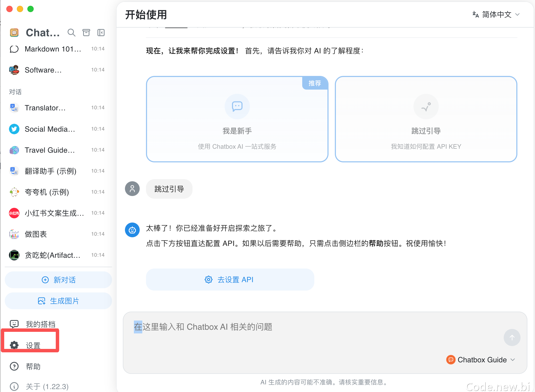The image size is (535, 392).
Task: Click the Chatbox app logo icon
Action: click(14, 33)
